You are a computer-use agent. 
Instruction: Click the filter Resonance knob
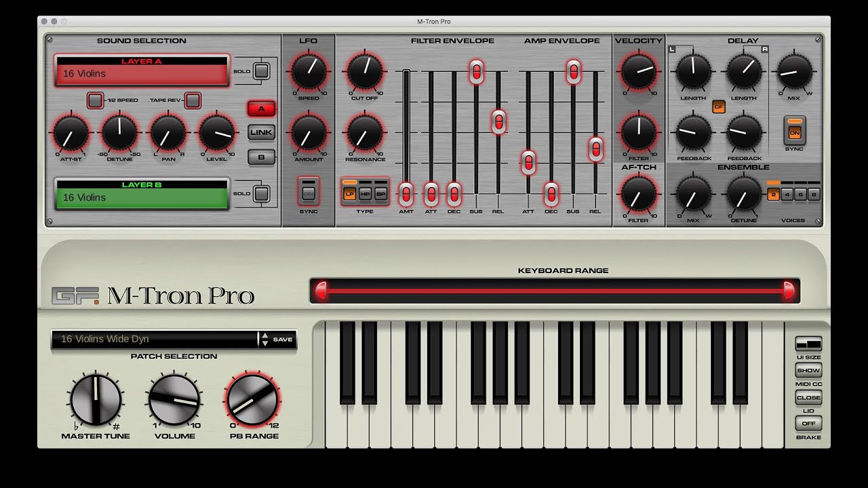click(x=365, y=133)
